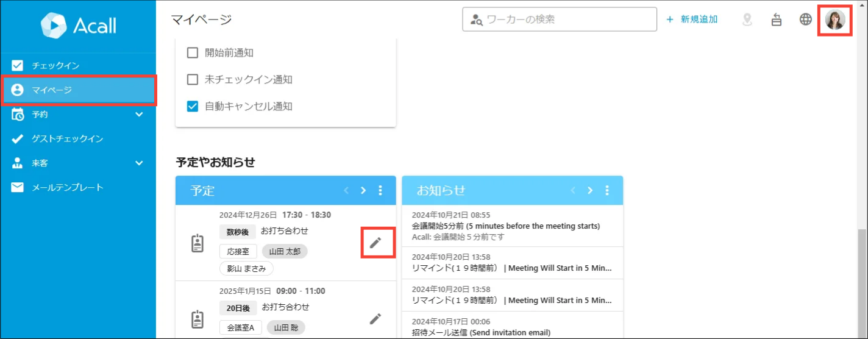
Task: Click the 新規追加 button
Action: [692, 20]
